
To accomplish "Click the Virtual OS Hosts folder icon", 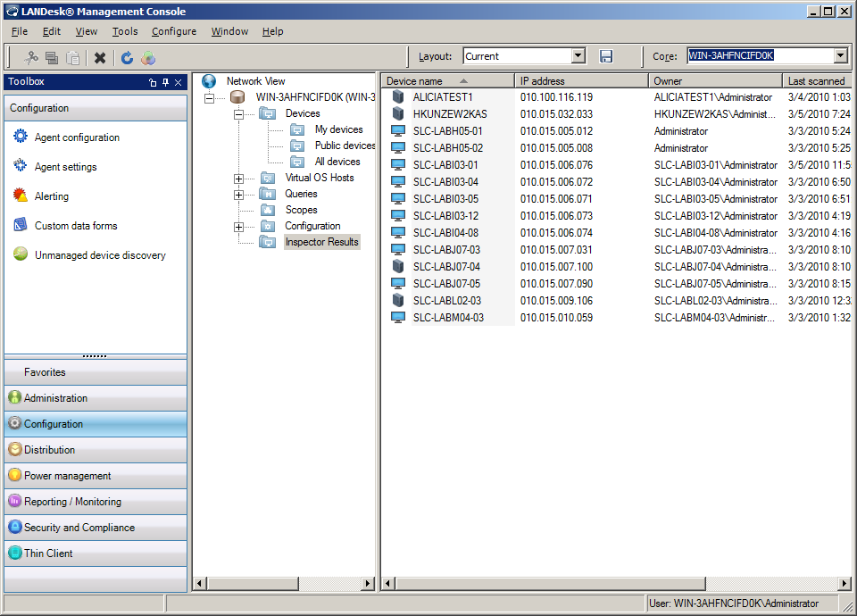I will click(267, 178).
